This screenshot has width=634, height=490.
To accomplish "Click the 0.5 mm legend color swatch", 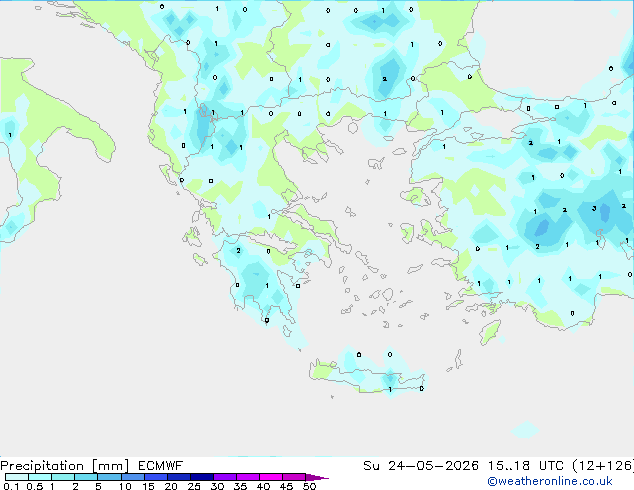I will pos(40,477).
